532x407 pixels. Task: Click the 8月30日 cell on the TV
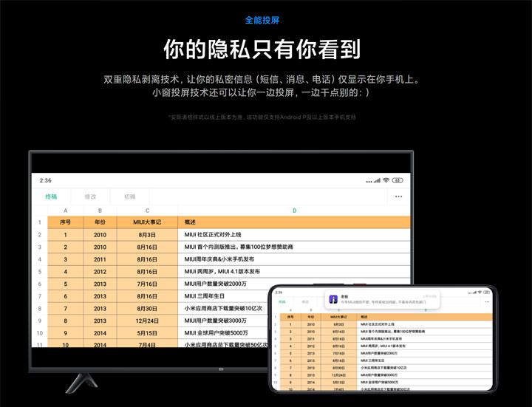coord(147,309)
